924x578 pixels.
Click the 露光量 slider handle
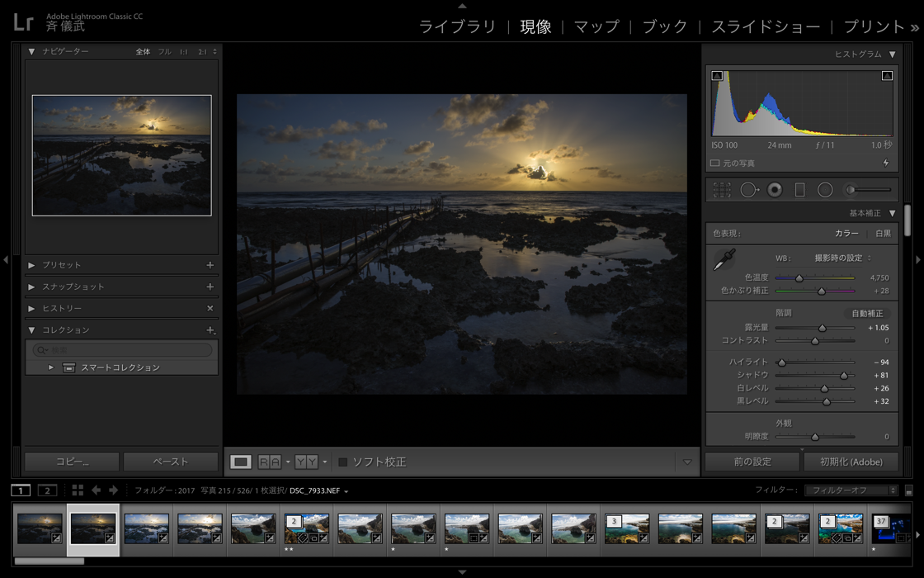(823, 328)
